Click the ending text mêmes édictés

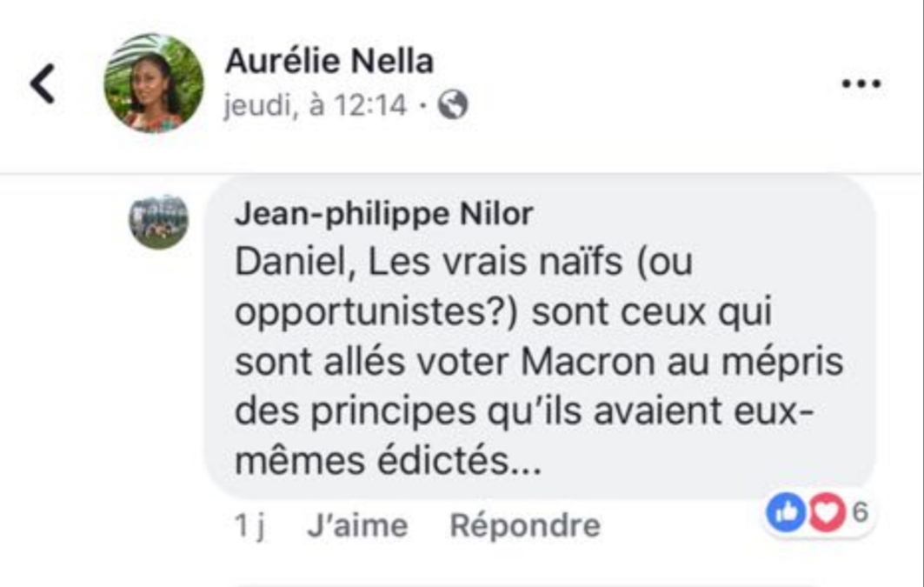[388, 460]
